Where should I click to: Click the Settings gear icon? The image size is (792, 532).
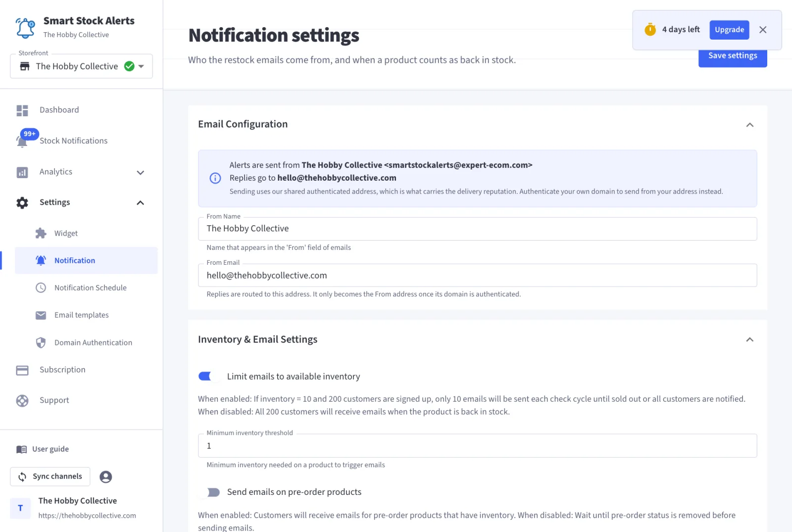(22, 203)
